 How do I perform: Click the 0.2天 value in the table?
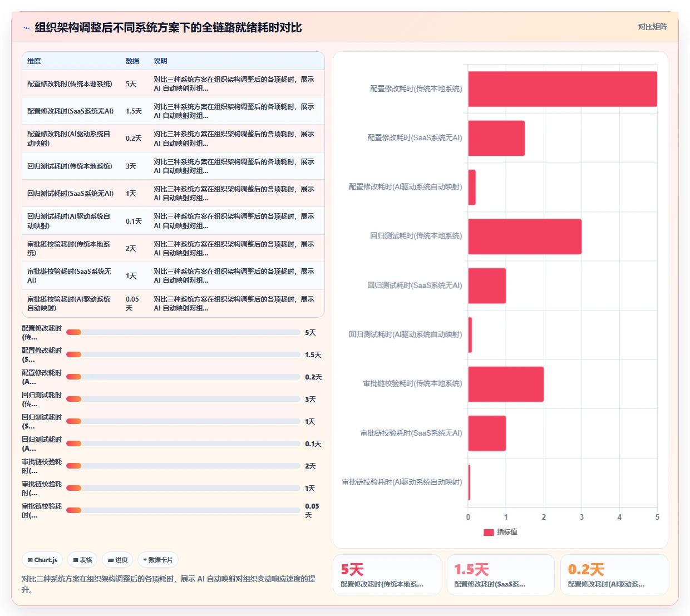click(x=134, y=139)
